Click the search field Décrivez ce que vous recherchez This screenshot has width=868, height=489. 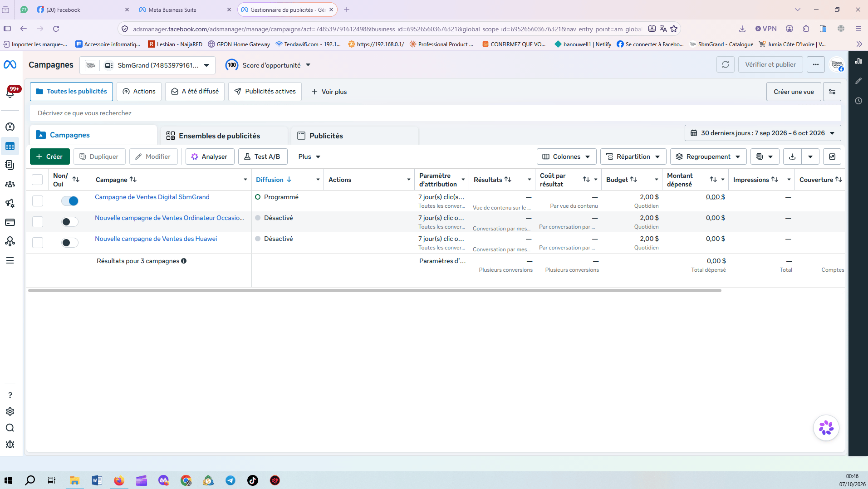pyautogui.click(x=436, y=113)
